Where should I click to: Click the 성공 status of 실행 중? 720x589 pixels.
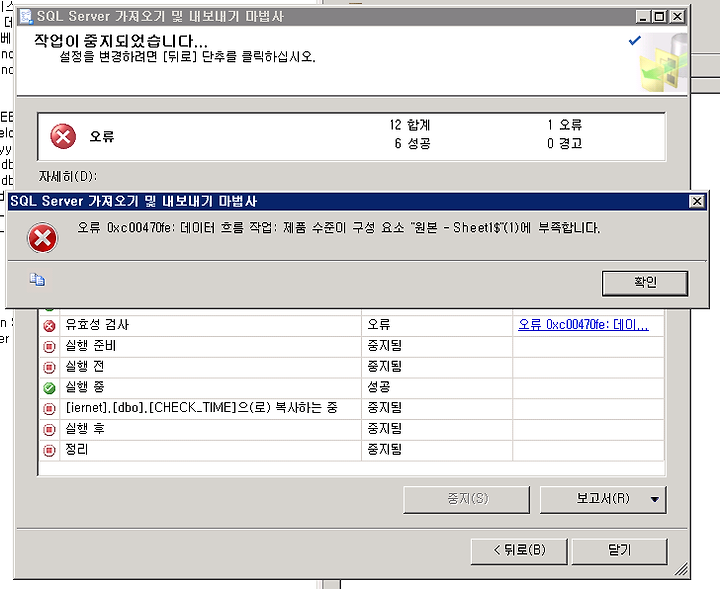click(x=379, y=387)
